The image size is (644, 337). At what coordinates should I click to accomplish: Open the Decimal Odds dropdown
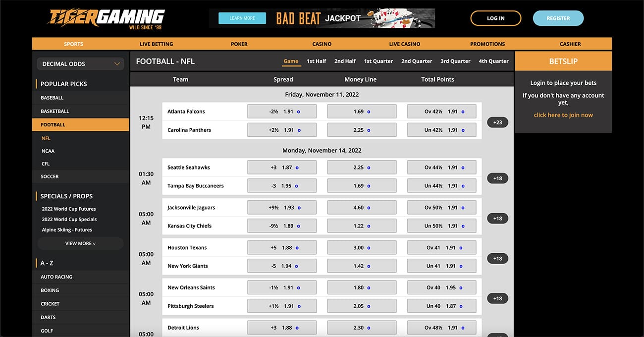(x=81, y=64)
